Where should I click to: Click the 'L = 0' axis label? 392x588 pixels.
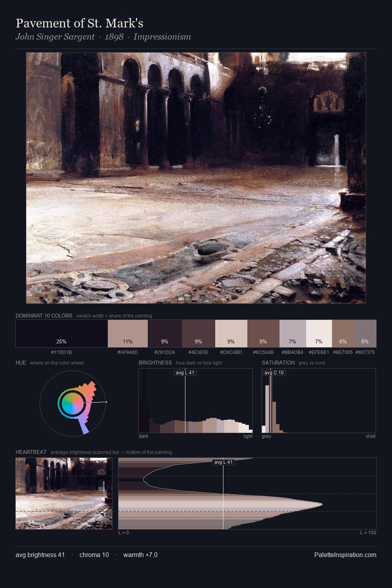point(123,533)
